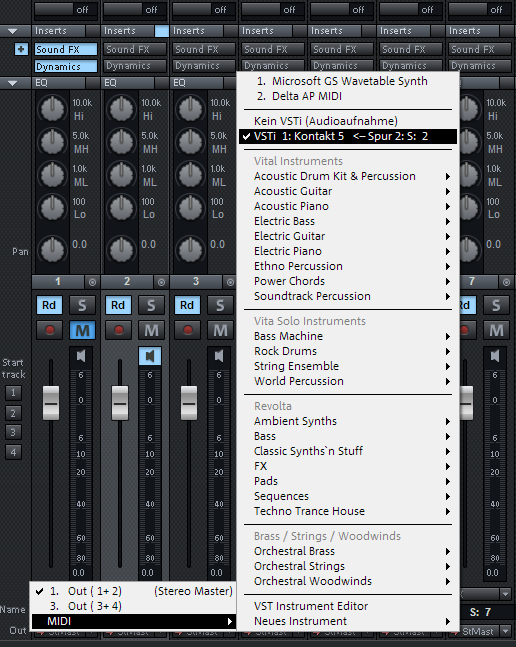Open track 2 Sound FX slot
This screenshot has height=647, width=516.
click(x=135, y=49)
